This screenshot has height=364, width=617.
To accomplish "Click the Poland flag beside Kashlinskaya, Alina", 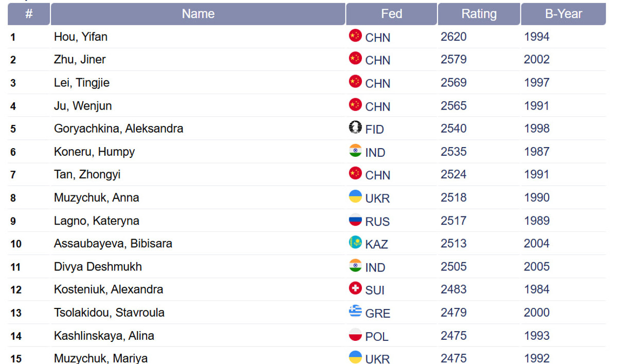I will point(355,335).
